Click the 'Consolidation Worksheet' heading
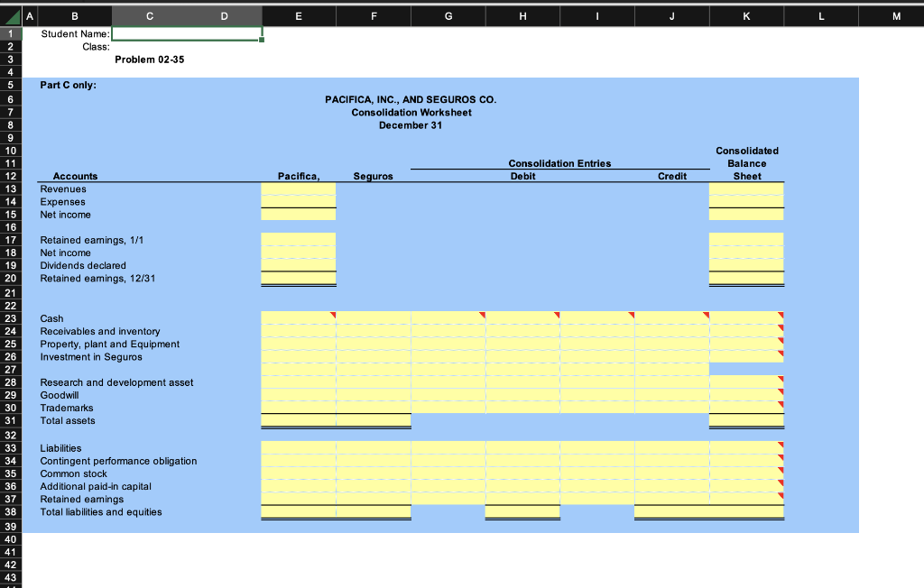The width and height of the screenshot is (924, 588). [411, 113]
